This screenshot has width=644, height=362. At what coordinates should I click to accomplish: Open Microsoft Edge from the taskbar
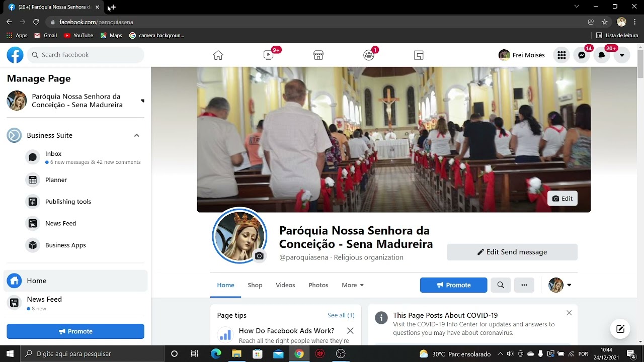216,354
